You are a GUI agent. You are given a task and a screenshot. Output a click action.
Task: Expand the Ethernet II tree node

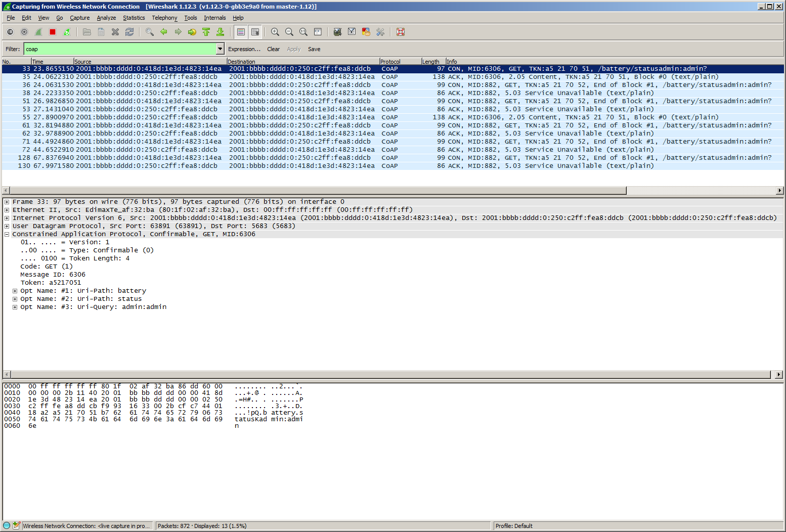pos(7,210)
